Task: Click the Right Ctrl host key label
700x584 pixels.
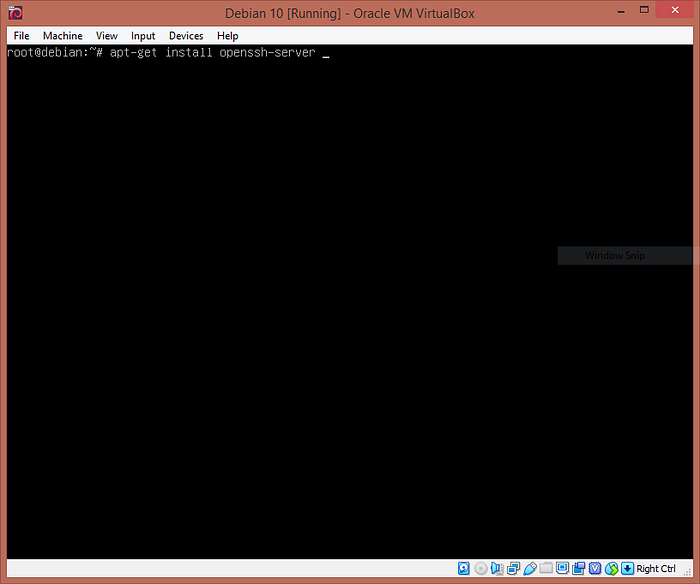Action: point(656,568)
